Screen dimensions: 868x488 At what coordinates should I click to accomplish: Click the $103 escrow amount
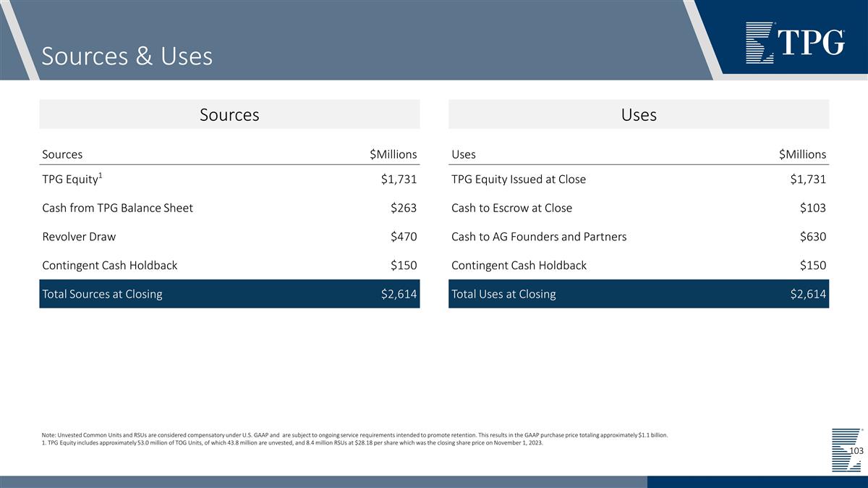point(812,208)
